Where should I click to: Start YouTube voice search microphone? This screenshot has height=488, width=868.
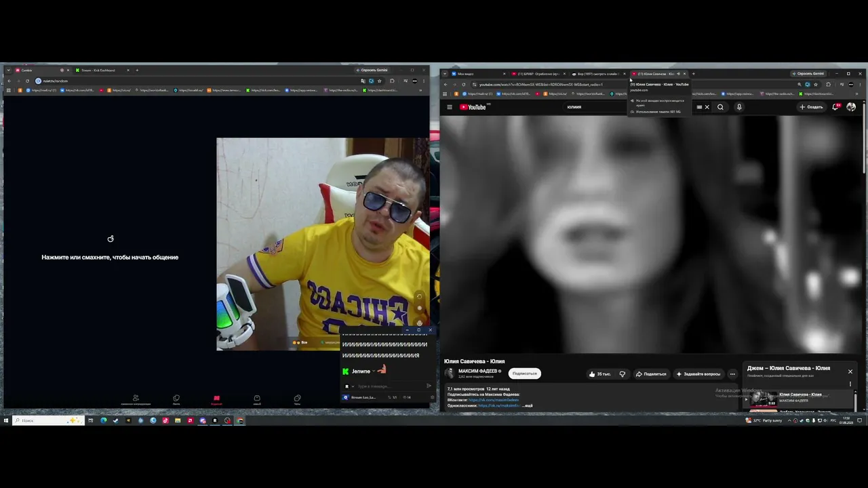coord(739,107)
